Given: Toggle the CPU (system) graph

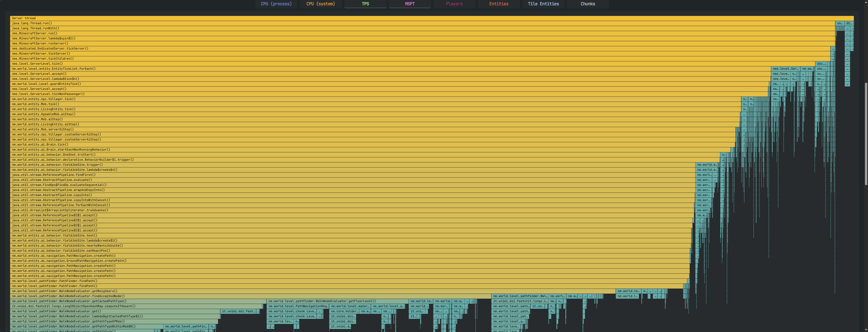Looking at the screenshot, I should point(320,4).
